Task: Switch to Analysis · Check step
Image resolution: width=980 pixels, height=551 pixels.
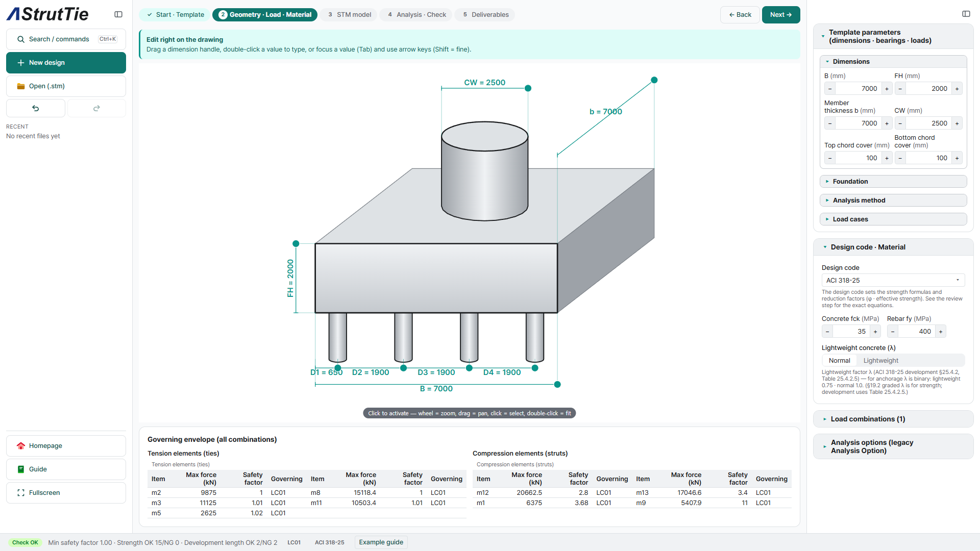Action: click(x=416, y=15)
